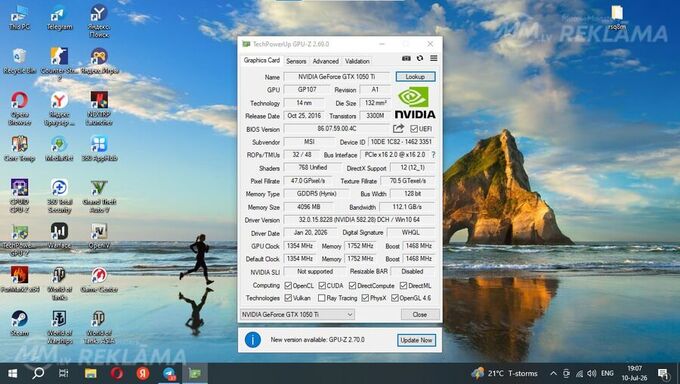Click the Update Now button
Screen dimensions: 680x384
[x=416, y=340]
